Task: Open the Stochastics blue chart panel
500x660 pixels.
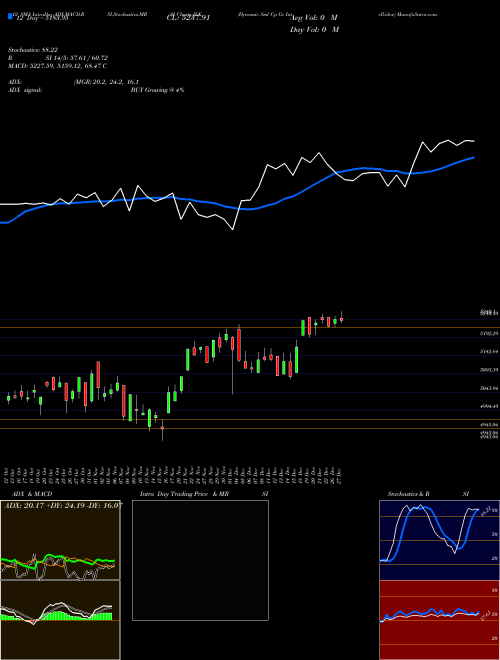Action: (439, 540)
